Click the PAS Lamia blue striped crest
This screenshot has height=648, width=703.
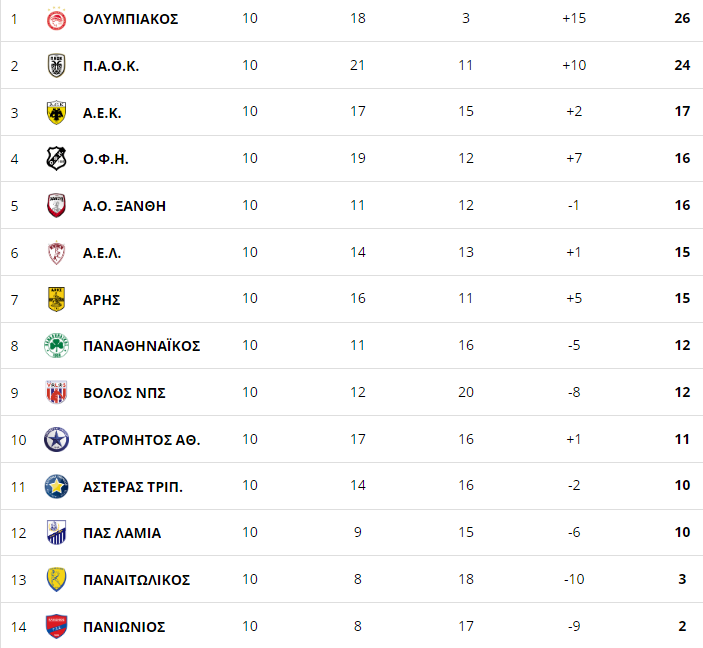(x=56, y=533)
